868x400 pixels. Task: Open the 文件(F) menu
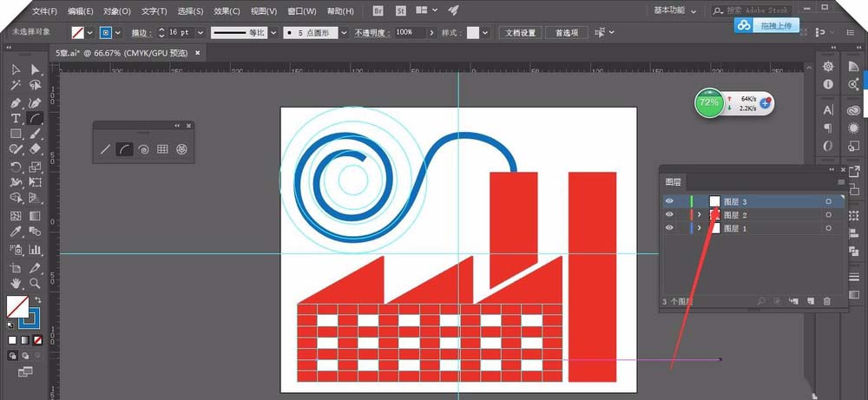(45, 11)
